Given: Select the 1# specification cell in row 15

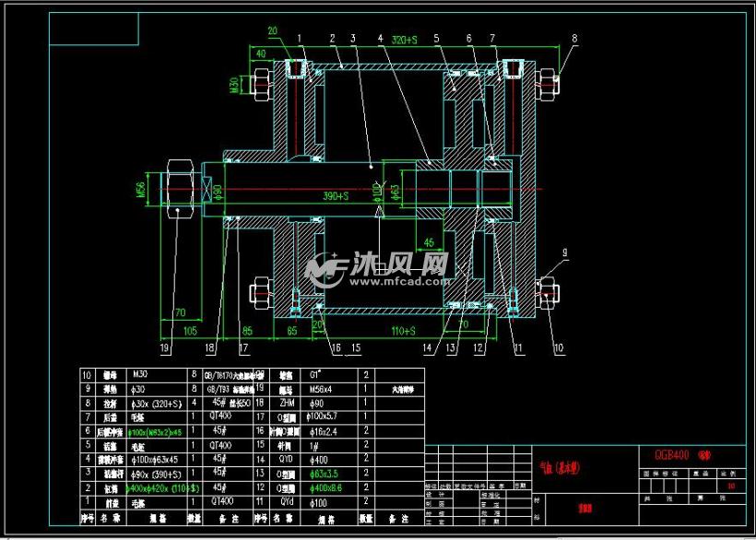Looking at the screenshot, I should [313, 446].
